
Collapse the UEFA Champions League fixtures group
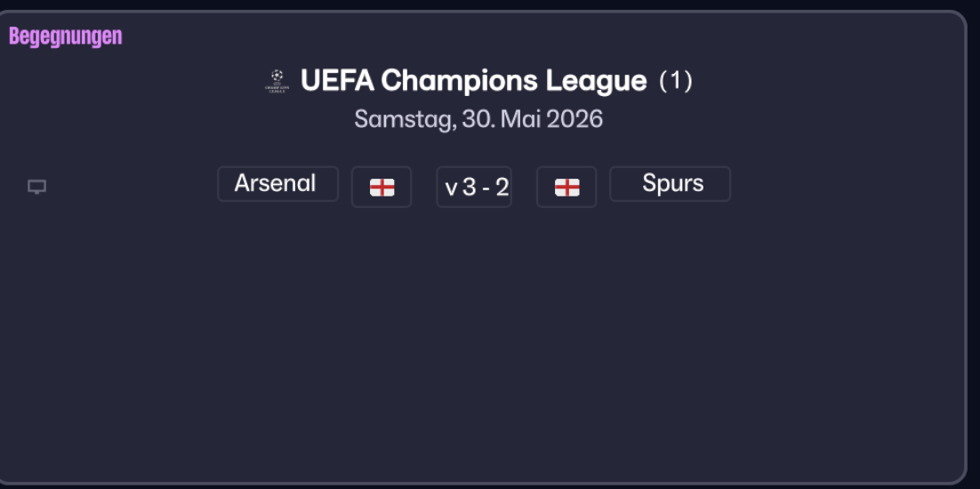(x=473, y=81)
